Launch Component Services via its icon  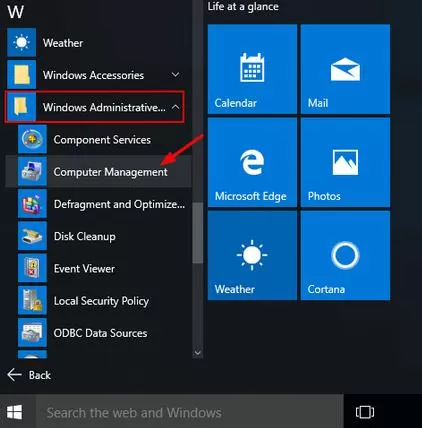coord(32,139)
